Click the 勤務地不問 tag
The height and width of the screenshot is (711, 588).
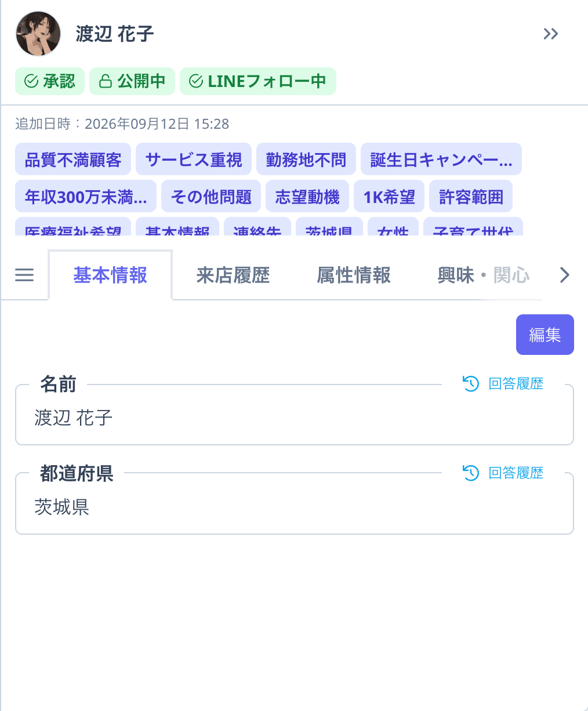coord(306,159)
